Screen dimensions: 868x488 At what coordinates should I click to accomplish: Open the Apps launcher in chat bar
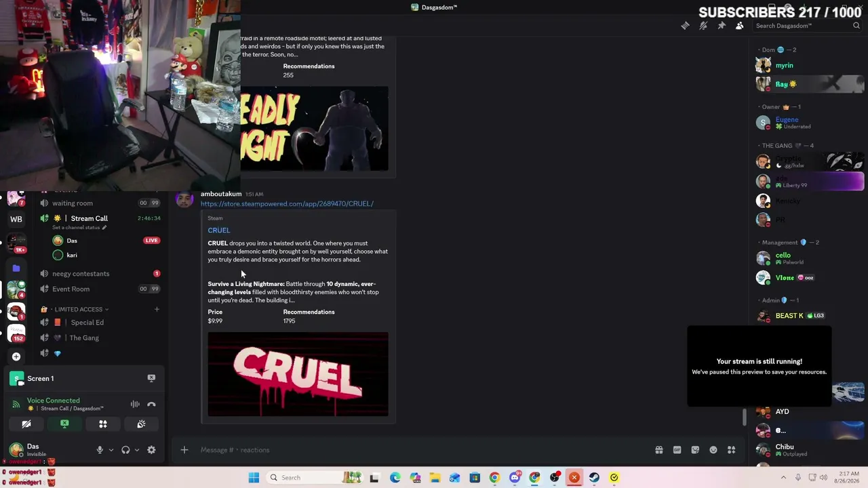731,450
